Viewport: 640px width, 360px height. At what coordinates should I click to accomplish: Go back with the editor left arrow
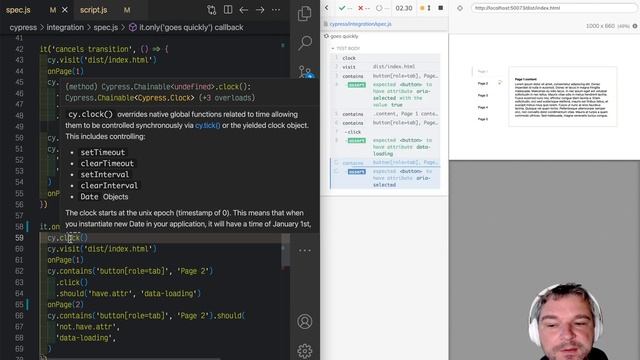244,10
